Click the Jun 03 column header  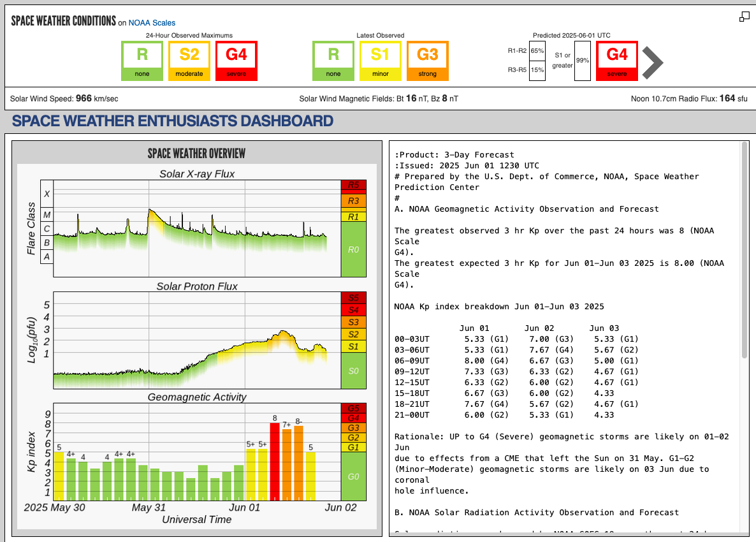click(604, 328)
